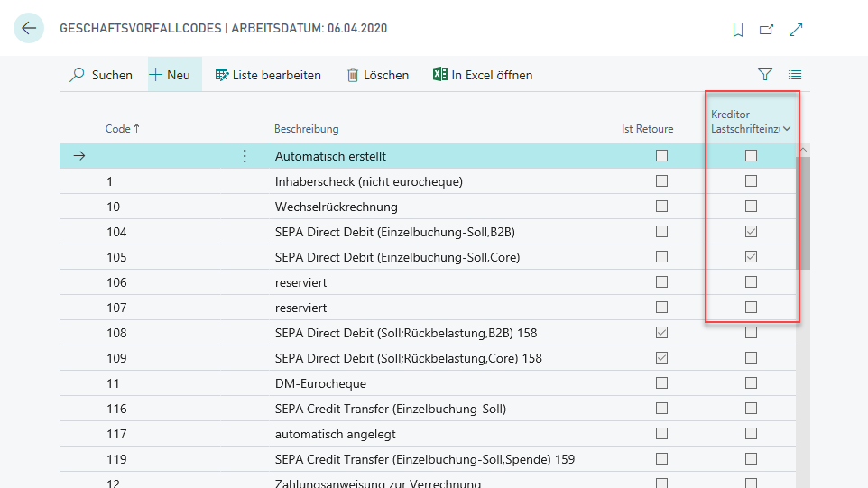Check Ist Retoure for code 1 Inhaberscheck

pyautogui.click(x=661, y=181)
